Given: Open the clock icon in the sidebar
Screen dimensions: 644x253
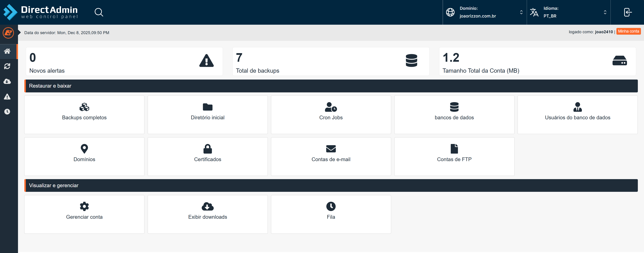Looking at the screenshot, I should point(7,112).
